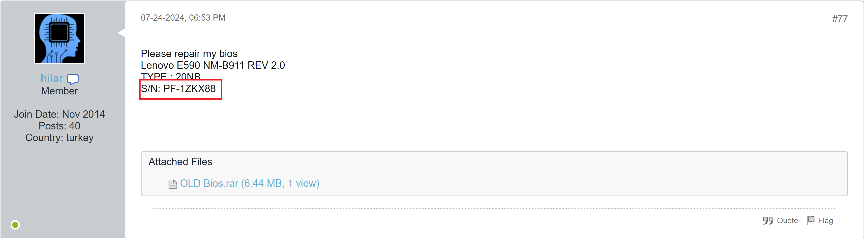Click the highlighted S/N: PF-1ZKX88 text

click(x=178, y=89)
